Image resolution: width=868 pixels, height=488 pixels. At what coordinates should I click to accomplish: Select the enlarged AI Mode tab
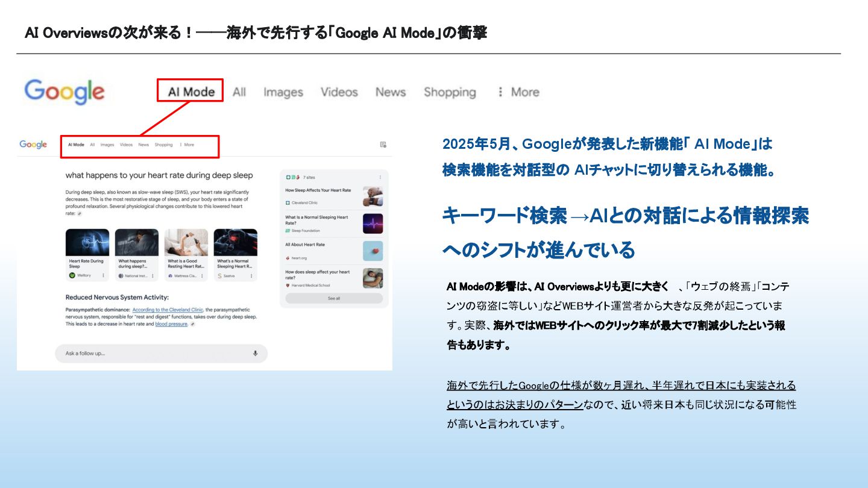tap(191, 92)
